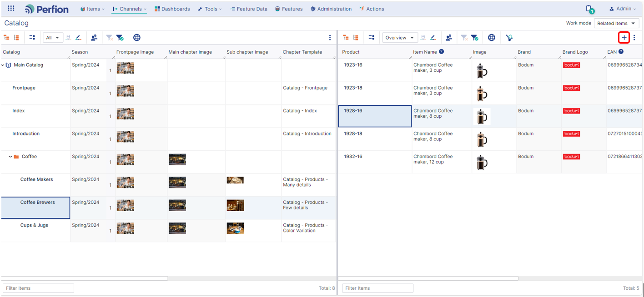Open language globe in Catalog toolbar
This screenshot has width=644, height=297.
click(137, 38)
